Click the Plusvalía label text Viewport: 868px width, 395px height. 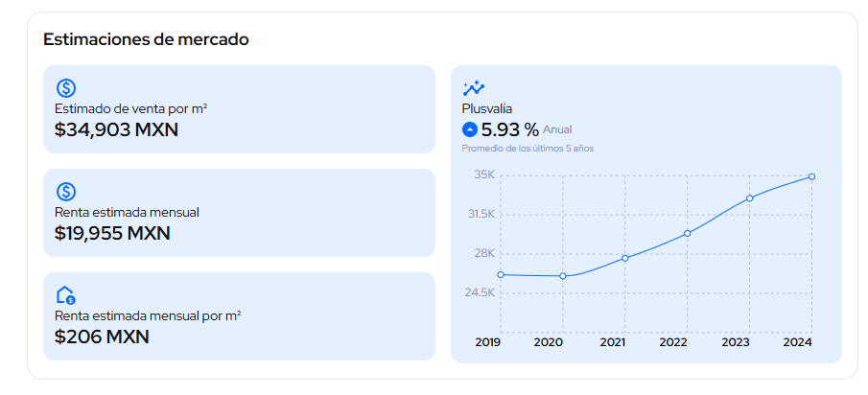pos(487,109)
